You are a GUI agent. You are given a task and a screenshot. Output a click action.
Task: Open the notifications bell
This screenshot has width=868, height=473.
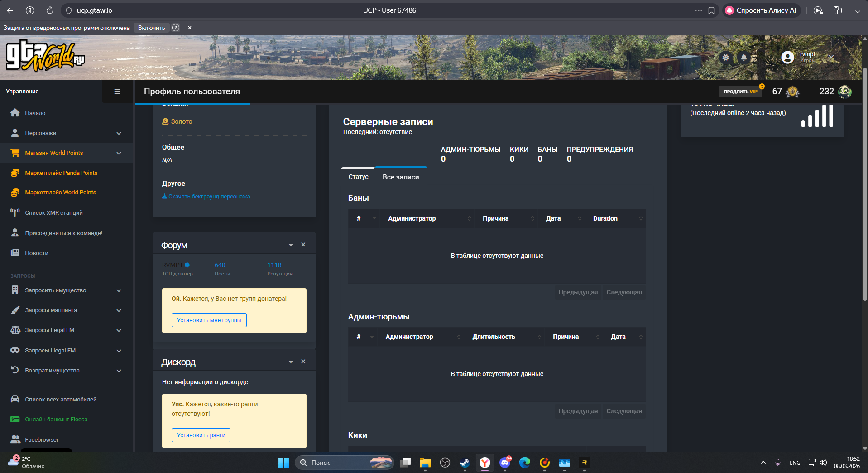click(x=743, y=58)
